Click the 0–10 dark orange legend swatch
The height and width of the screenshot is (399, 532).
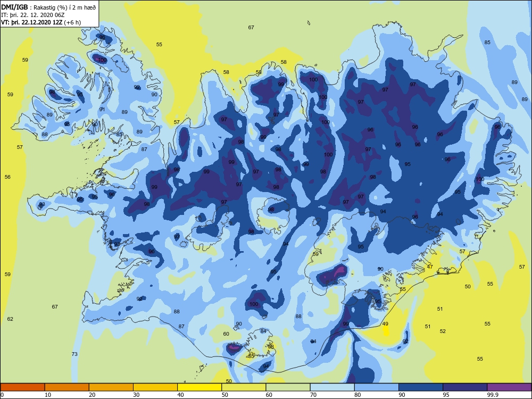point(22,387)
